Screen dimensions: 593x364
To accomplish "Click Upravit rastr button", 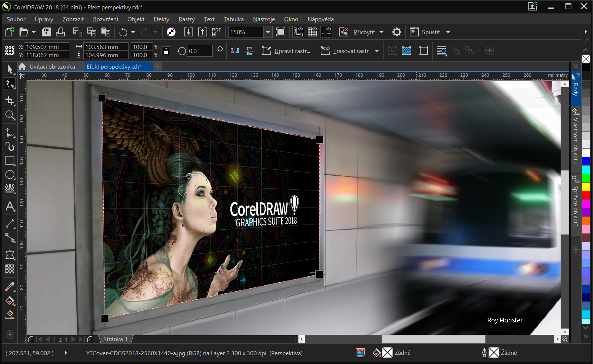I will point(286,51).
